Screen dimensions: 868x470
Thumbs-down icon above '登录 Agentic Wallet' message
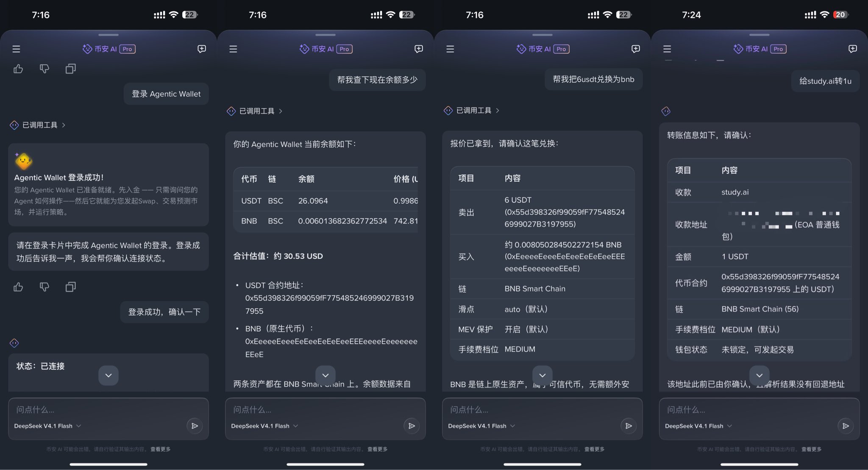click(x=45, y=69)
